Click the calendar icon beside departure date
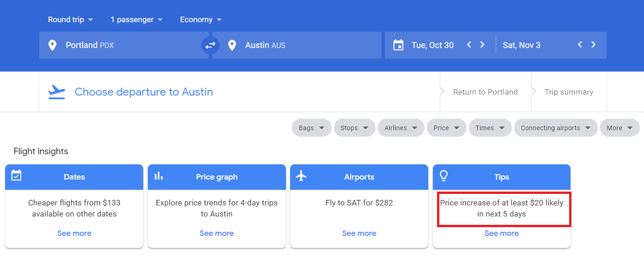 (398, 45)
